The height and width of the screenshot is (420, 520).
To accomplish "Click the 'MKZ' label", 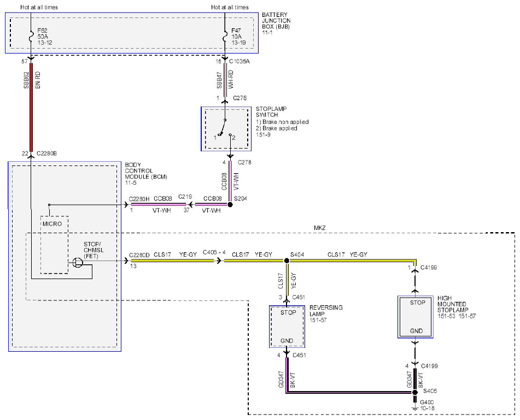I will (320, 228).
